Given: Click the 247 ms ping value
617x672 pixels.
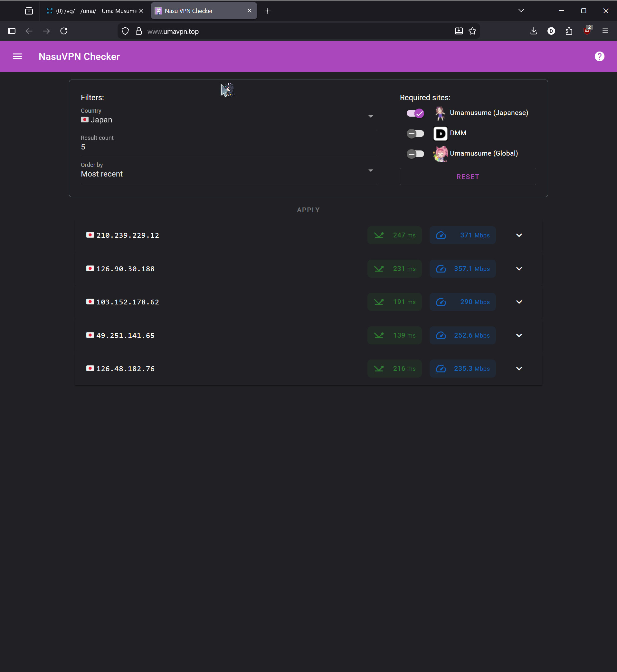Looking at the screenshot, I should click(x=404, y=235).
